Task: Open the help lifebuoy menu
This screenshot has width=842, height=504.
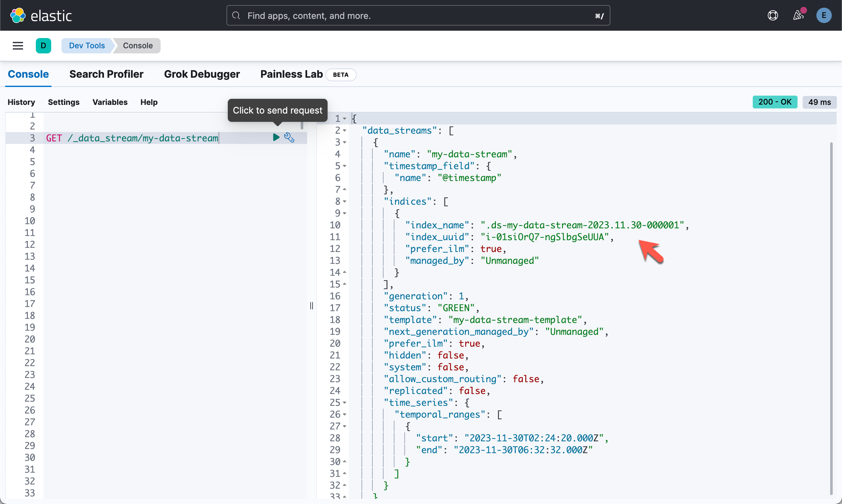Action: pyautogui.click(x=773, y=16)
